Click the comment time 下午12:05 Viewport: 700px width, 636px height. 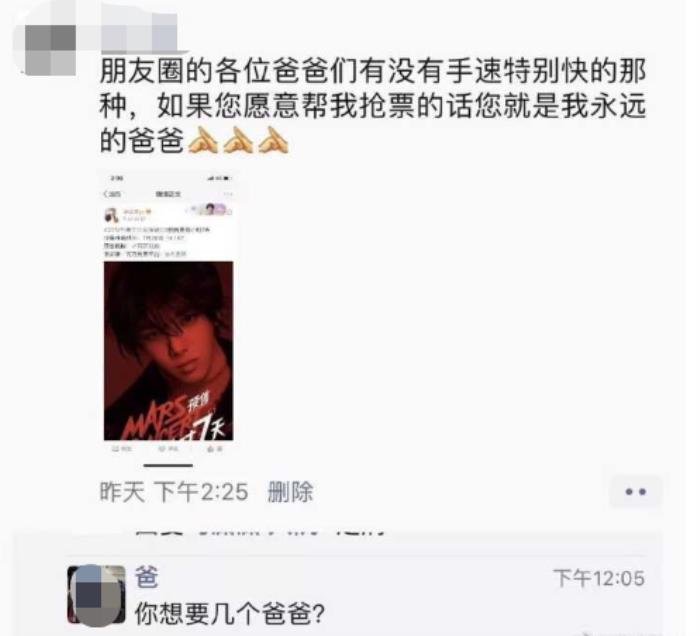[x=599, y=578]
